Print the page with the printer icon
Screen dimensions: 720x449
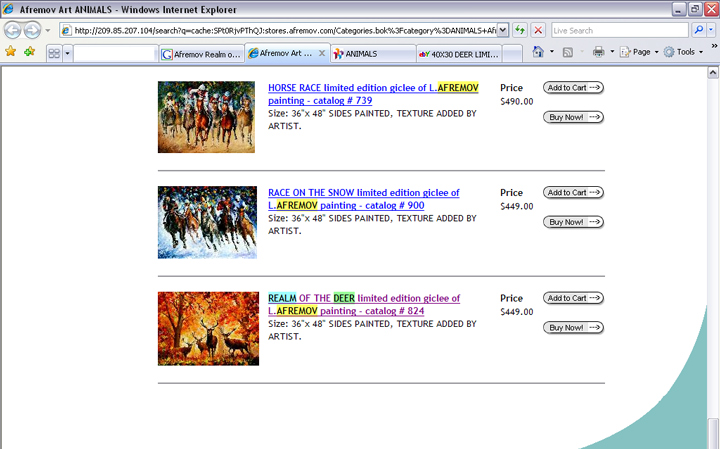tap(598, 52)
